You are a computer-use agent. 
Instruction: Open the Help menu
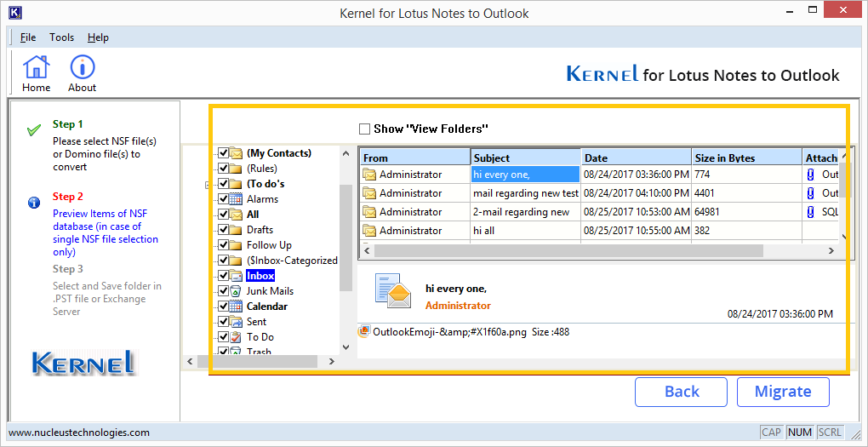point(98,37)
